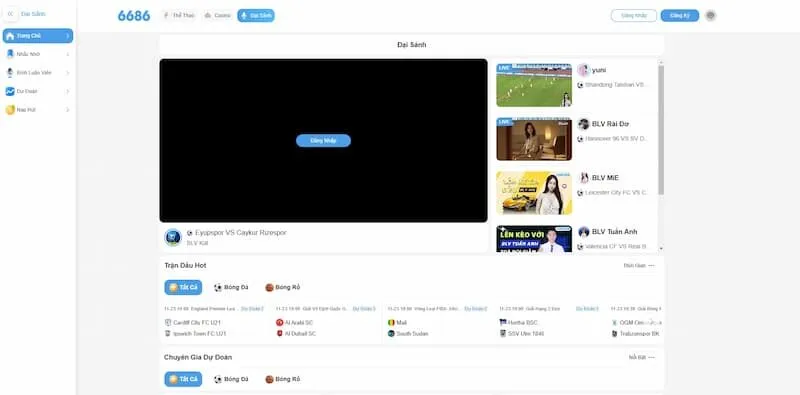This screenshot has width=800, height=395.
Task: Switch to Casino tab in header
Action: click(217, 15)
